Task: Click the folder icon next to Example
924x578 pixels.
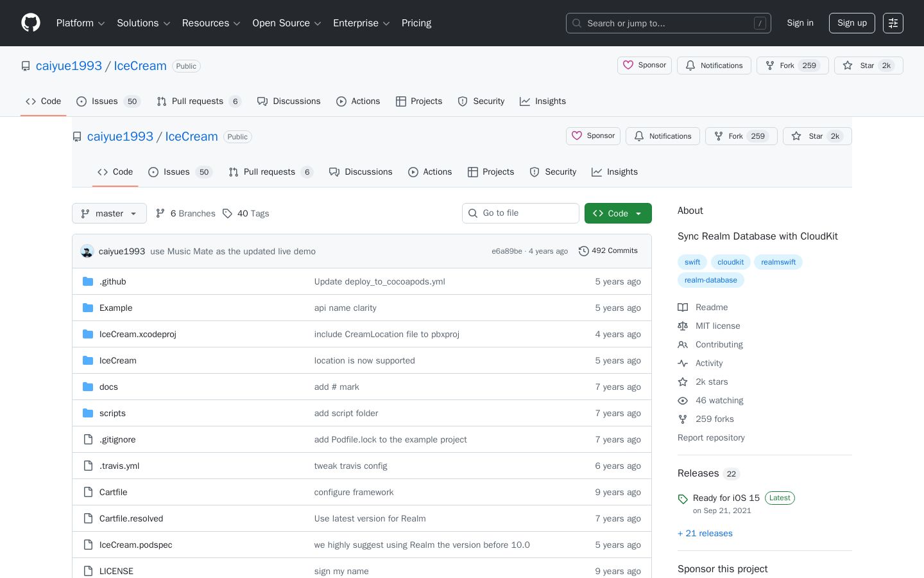Action: pyautogui.click(x=88, y=308)
